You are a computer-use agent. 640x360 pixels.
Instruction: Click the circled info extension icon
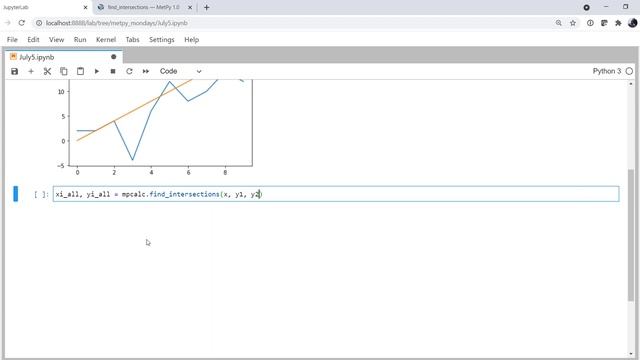coord(590,23)
